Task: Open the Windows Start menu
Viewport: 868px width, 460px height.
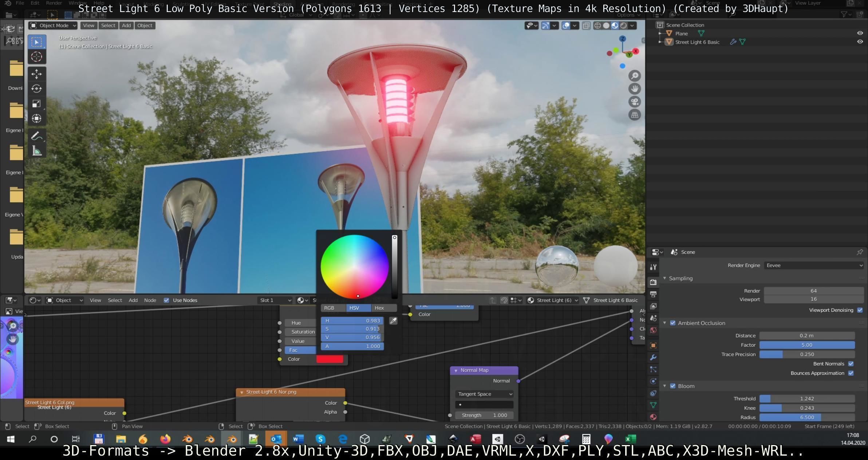Action: (x=11, y=439)
